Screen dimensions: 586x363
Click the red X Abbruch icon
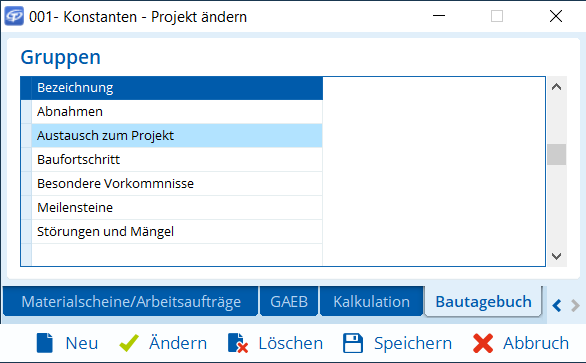click(483, 343)
